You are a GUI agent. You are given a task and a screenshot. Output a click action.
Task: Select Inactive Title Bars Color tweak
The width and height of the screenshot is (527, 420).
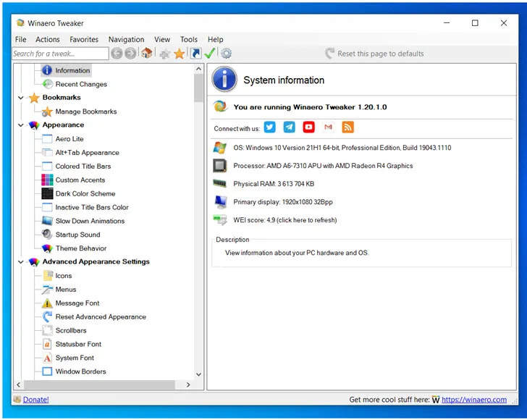click(92, 207)
